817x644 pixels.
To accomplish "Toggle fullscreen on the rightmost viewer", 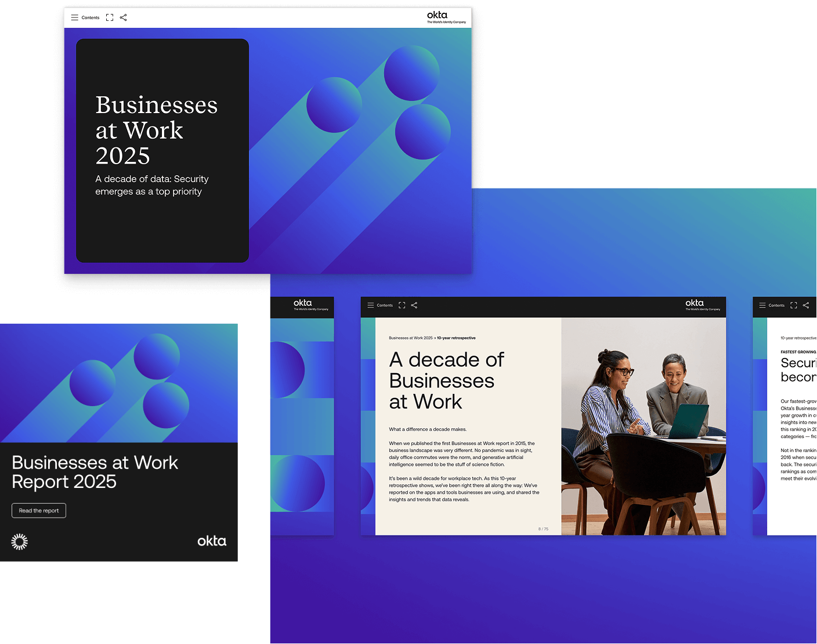I will point(794,305).
